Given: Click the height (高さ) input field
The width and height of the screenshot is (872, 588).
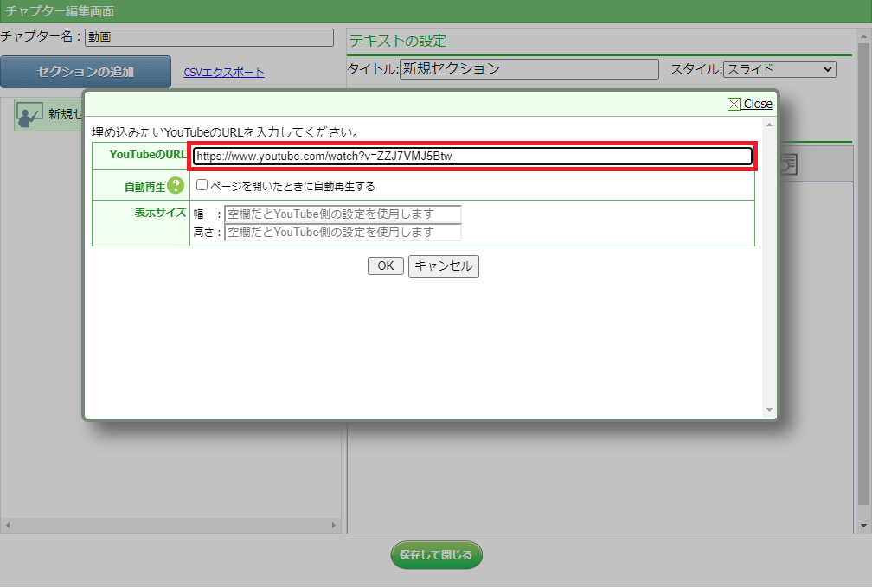Looking at the screenshot, I should (x=343, y=232).
